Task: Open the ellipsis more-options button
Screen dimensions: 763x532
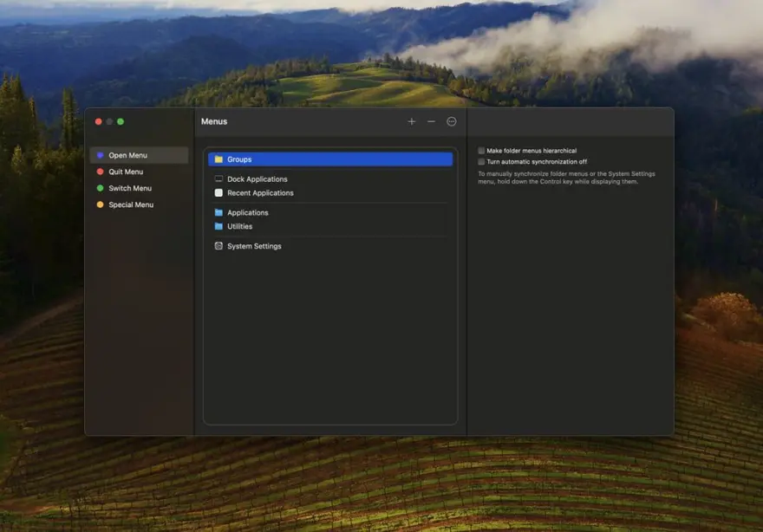Action: click(452, 121)
